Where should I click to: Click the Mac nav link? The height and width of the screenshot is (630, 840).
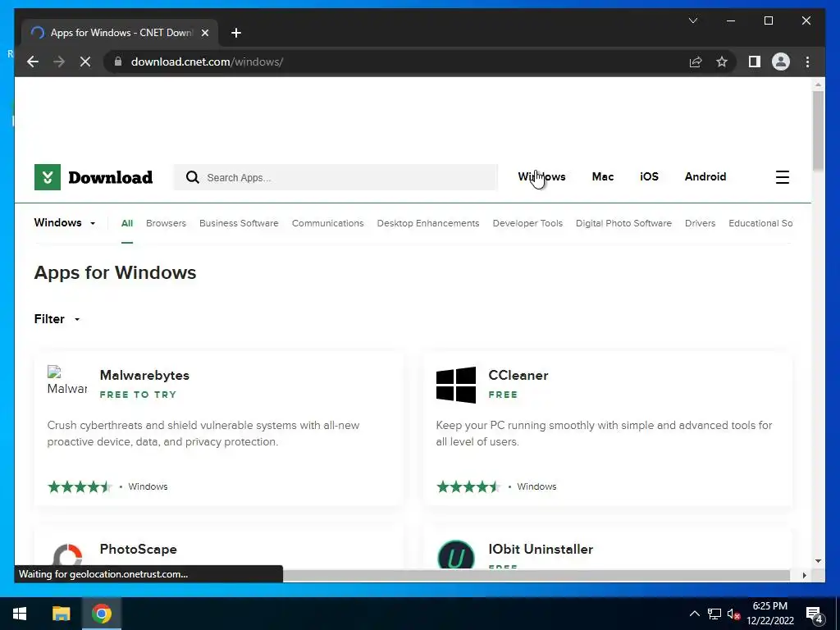point(603,177)
